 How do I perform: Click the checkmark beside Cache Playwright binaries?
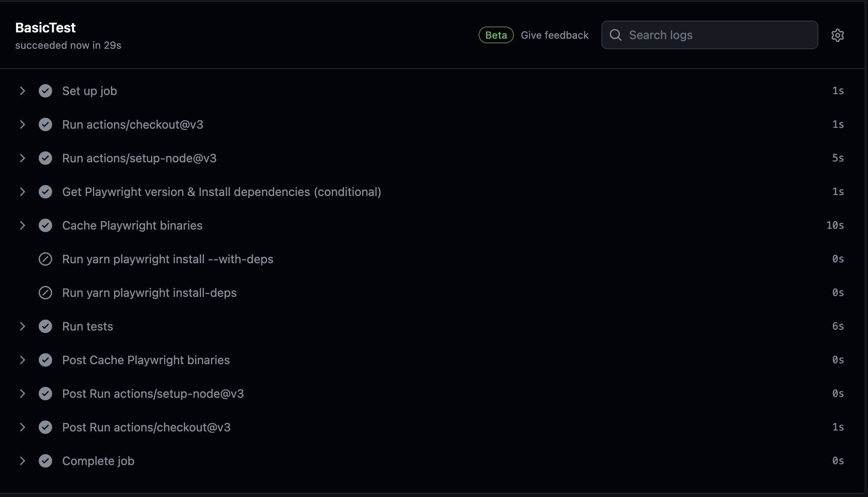click(x=45, y=225)
